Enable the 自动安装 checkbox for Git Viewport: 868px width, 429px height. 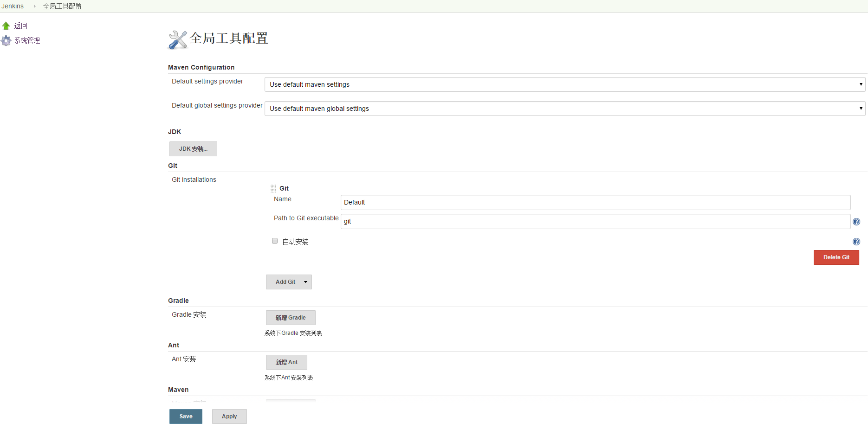point(275,241)
